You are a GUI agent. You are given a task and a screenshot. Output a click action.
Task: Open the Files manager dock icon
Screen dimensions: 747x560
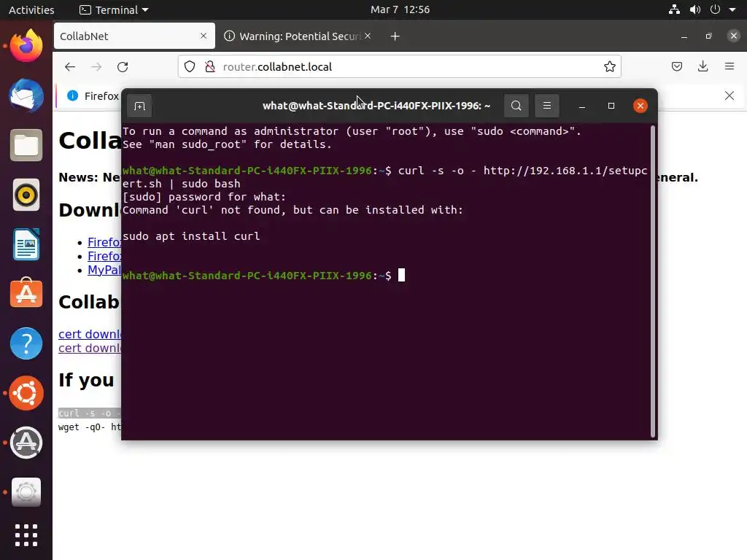point(26,145)
